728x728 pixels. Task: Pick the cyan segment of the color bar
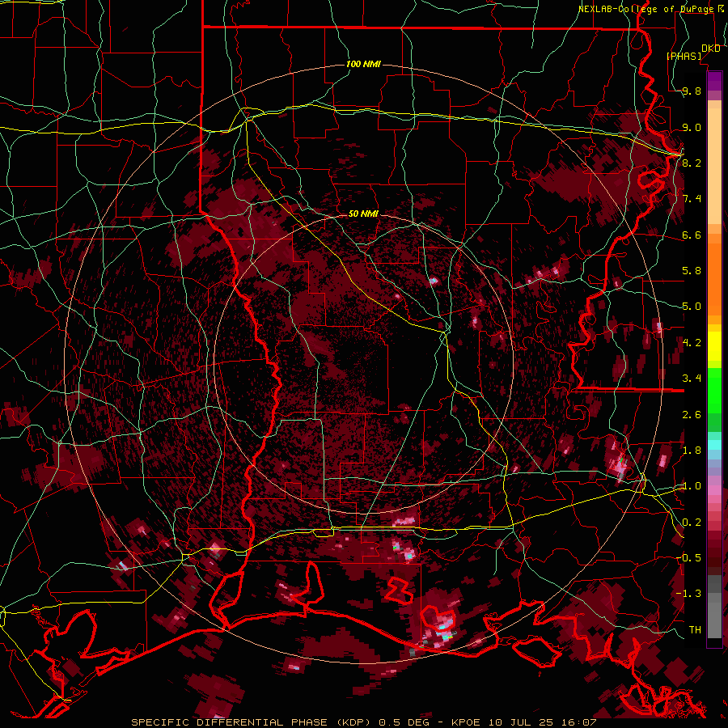click(714, 444)
